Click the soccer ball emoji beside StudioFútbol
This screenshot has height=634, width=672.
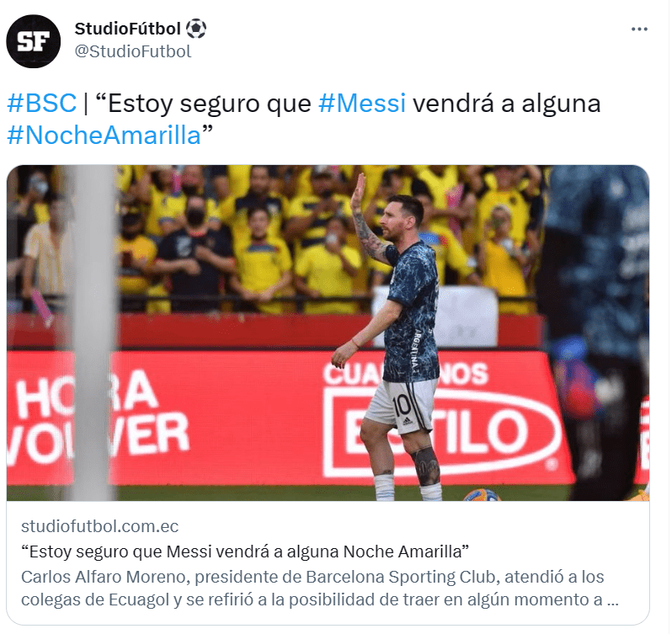coord(196,29)
